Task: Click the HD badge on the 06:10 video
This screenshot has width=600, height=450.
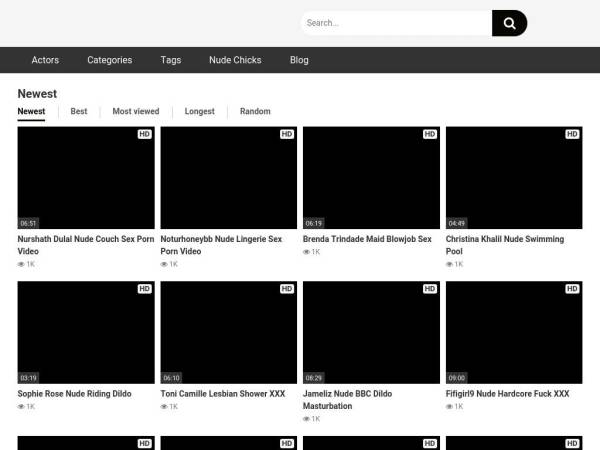Action: pyautogui.click(x=287, y=289)
